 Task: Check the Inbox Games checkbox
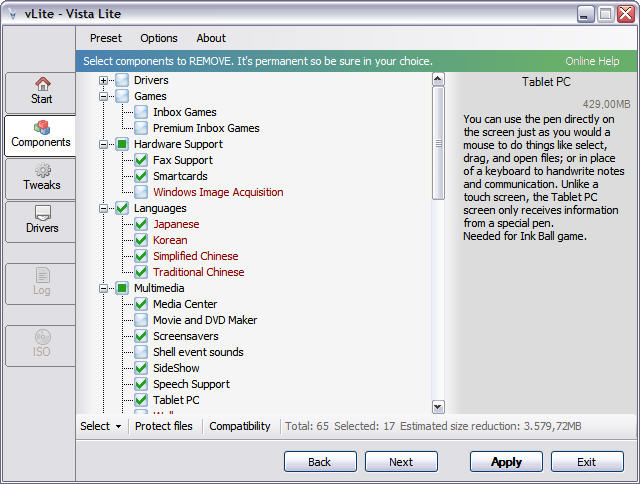141,112
